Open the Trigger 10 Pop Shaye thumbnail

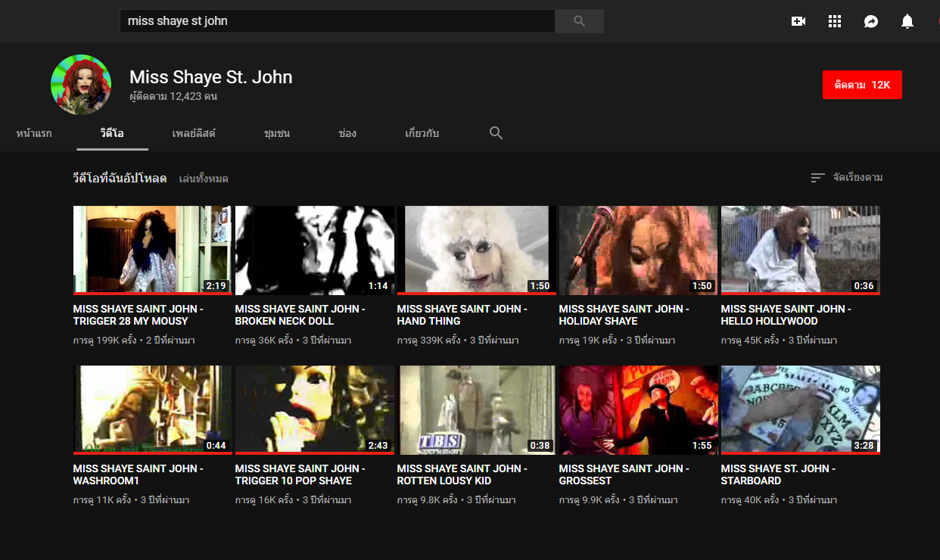pos(315,410)
